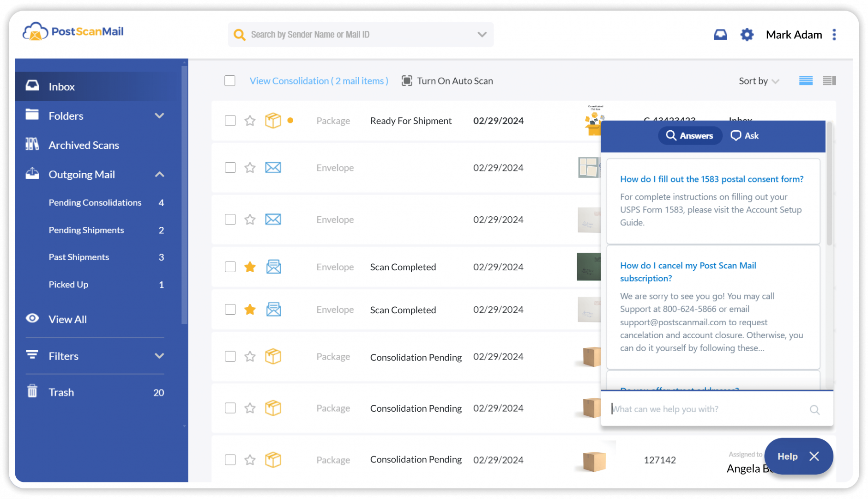Expand the Folders section
Viewport: 868px width, 499px height.
tap(160, 116)
